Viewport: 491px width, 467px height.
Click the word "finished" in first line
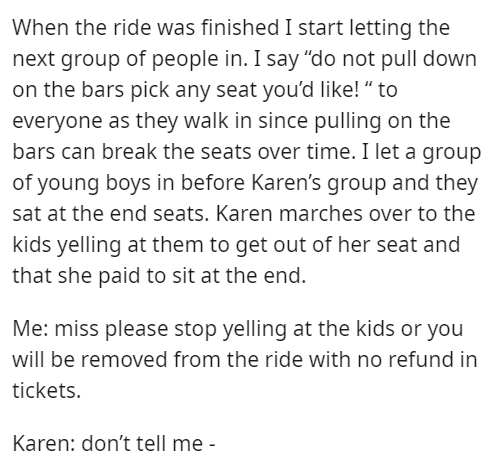(240, 27)
